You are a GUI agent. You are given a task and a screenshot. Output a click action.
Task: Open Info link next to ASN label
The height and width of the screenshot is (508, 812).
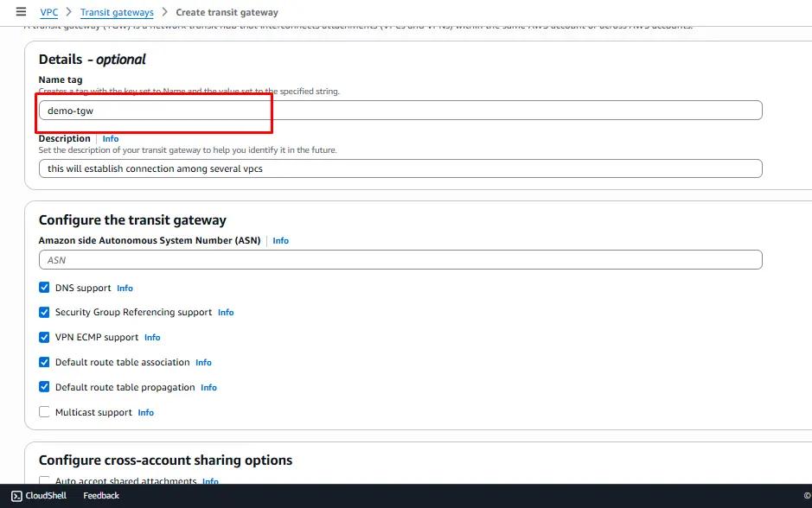click(280, 241)
